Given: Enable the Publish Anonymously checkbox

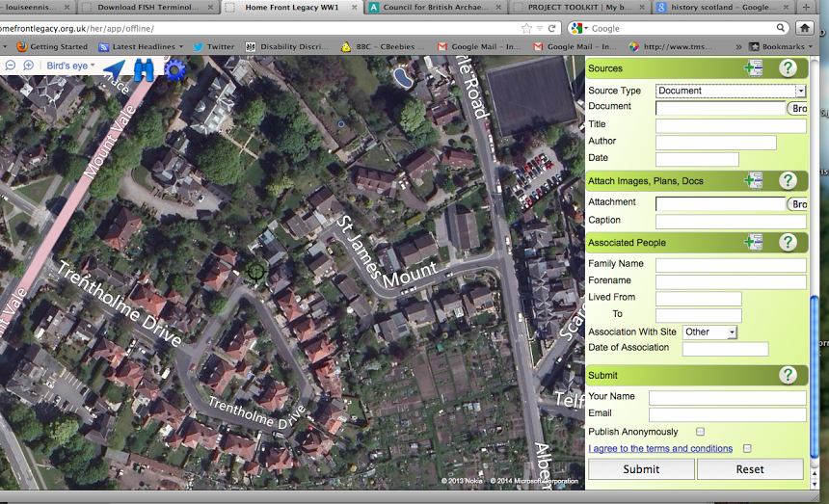Looking at the screenshot, I should coord(701,432).
